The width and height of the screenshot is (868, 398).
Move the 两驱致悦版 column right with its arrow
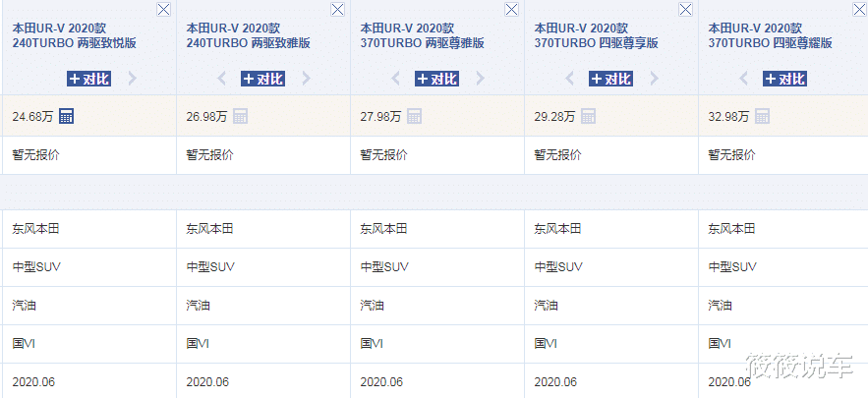(x=133, y=78)
